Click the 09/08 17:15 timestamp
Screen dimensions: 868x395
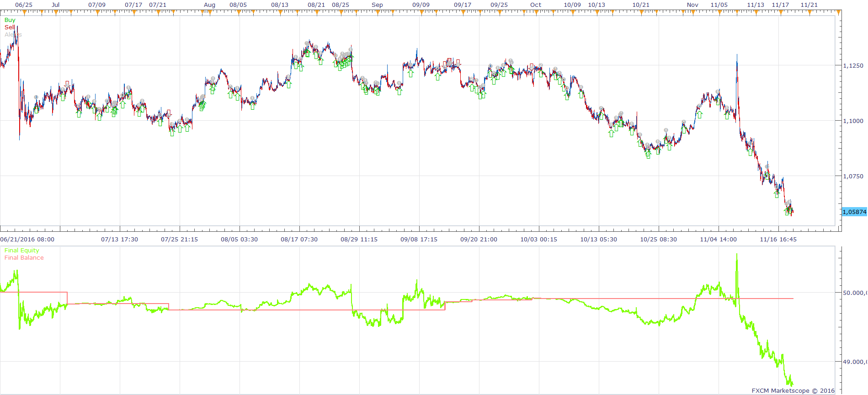419,240
